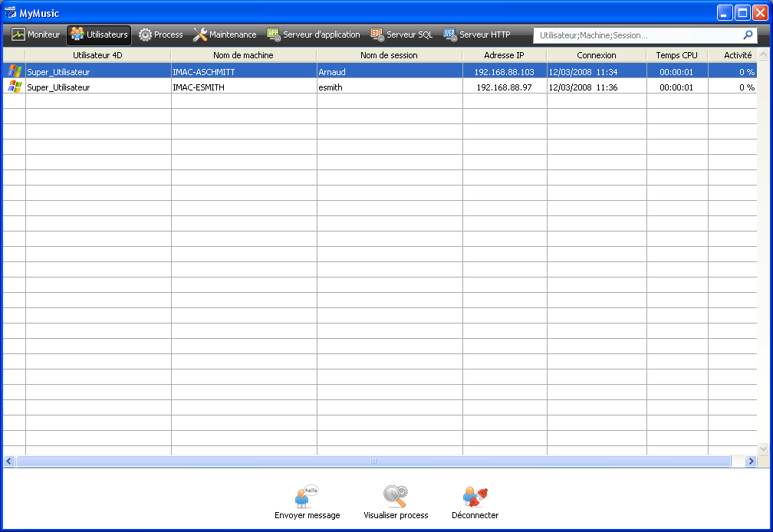
Task: Switch to the Process page
Action: (160, 34)
